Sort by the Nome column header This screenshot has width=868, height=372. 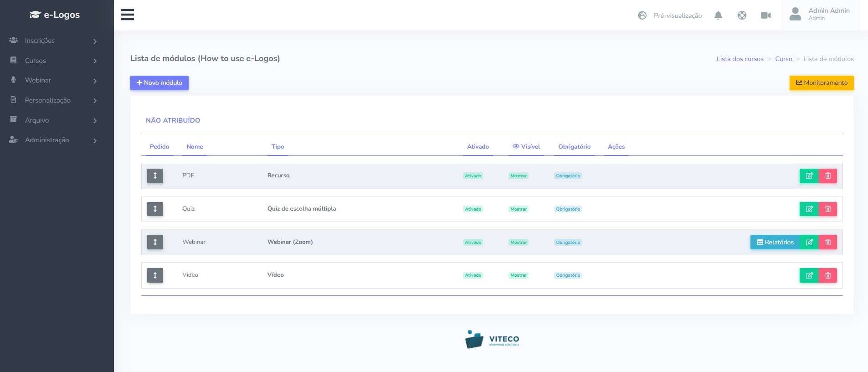point(195,147)
